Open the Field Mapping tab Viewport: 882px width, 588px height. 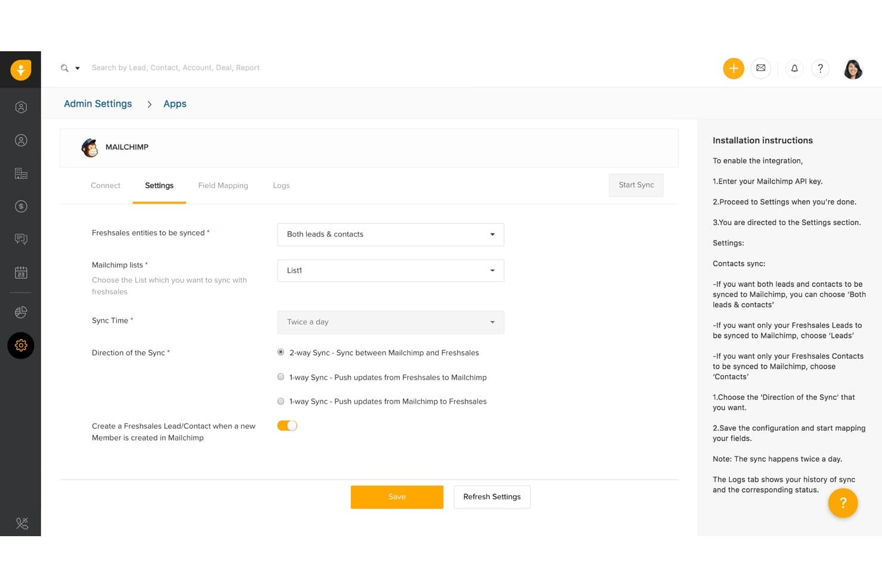coord(223,186)
